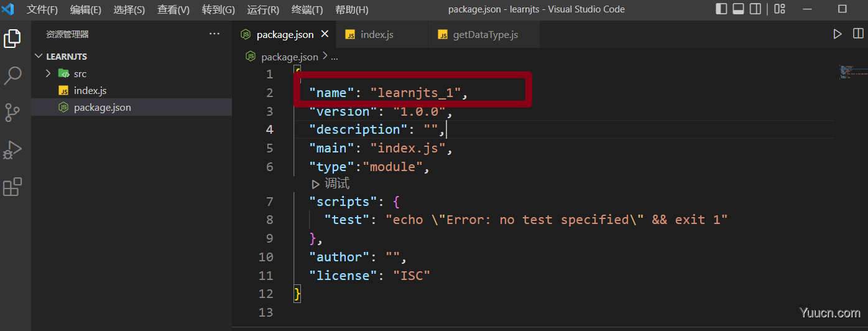This screenshot has width=868, height=331.
Task: Open the 终端(T) menu
Action: click(x=307, y=9)
